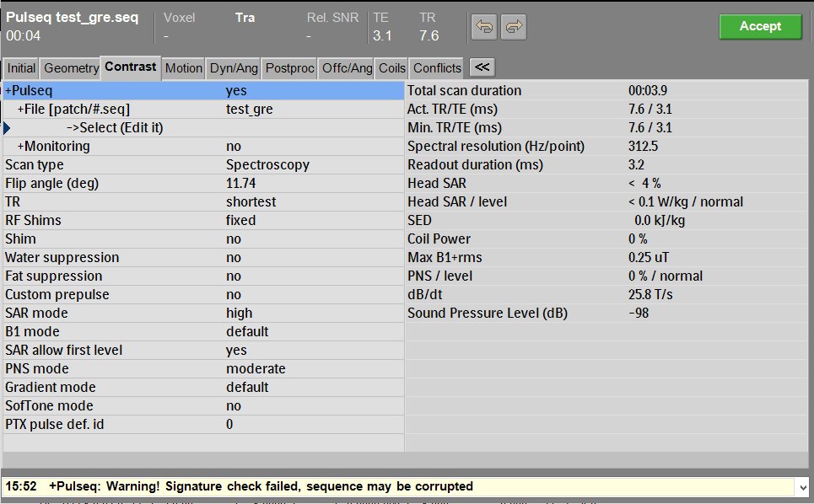Toggle Water suppression value
Screen dimensions: 814x504
coord(234,258)
